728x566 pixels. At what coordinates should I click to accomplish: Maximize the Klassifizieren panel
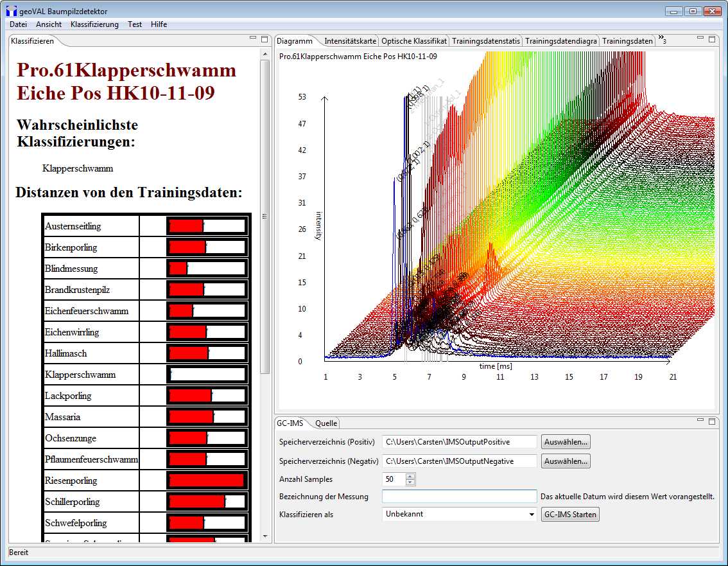point(264,39)
